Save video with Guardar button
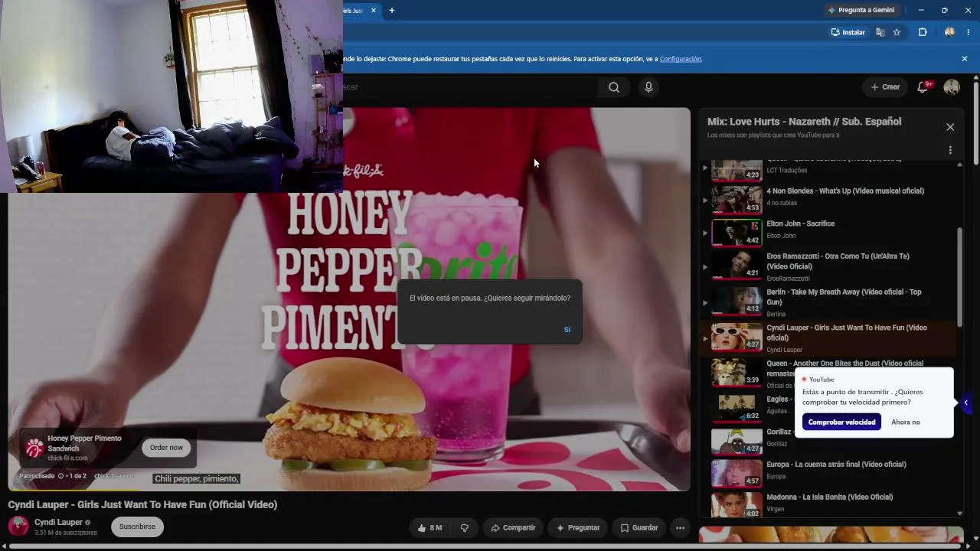980x551 pixels. click(x=639, y=528)
